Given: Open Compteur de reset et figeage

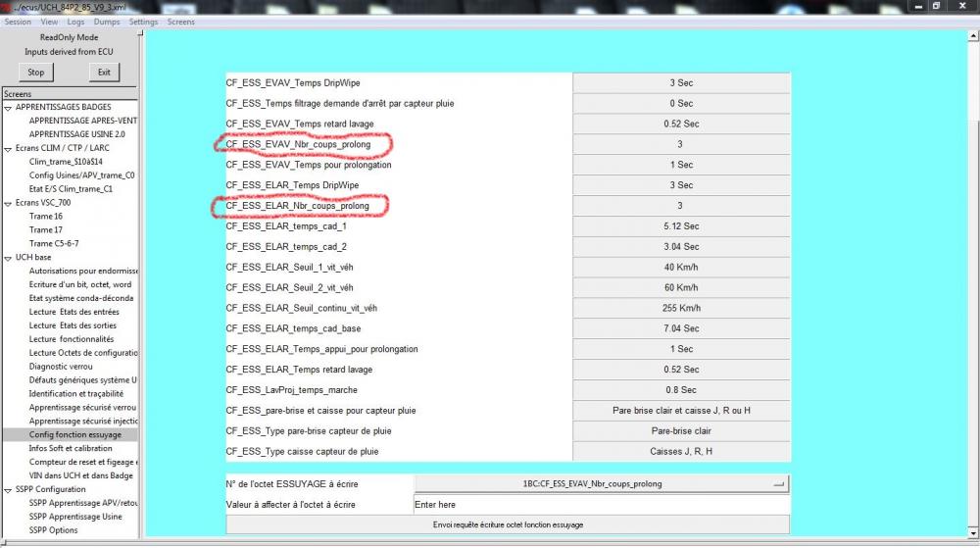Looking at the screenshot, I should [x=82, y=463].
